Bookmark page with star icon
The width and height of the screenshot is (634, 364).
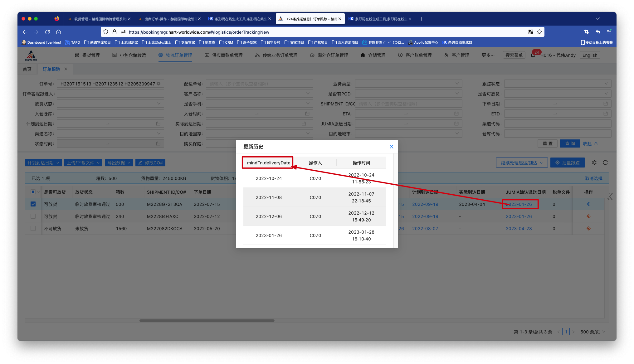pyautogui.click(x=539, y=32)
